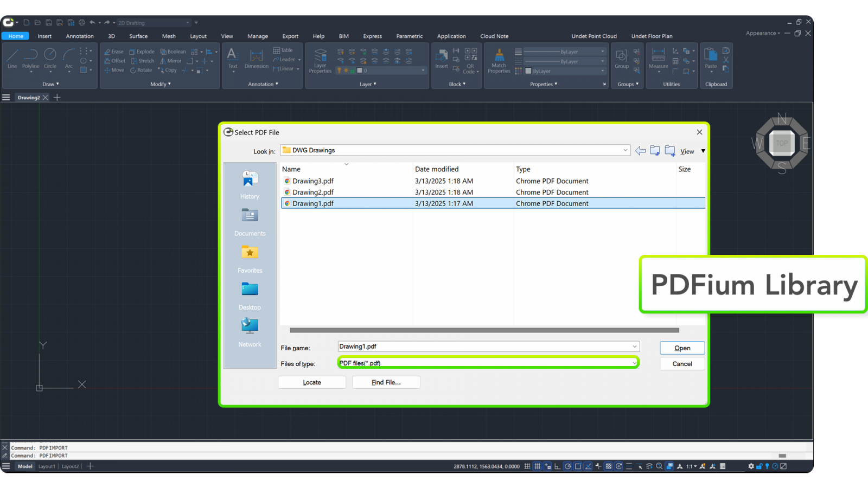Click the Erase tool in Modify panel
This screenshot has height=488, width=868.
[114, 52]
